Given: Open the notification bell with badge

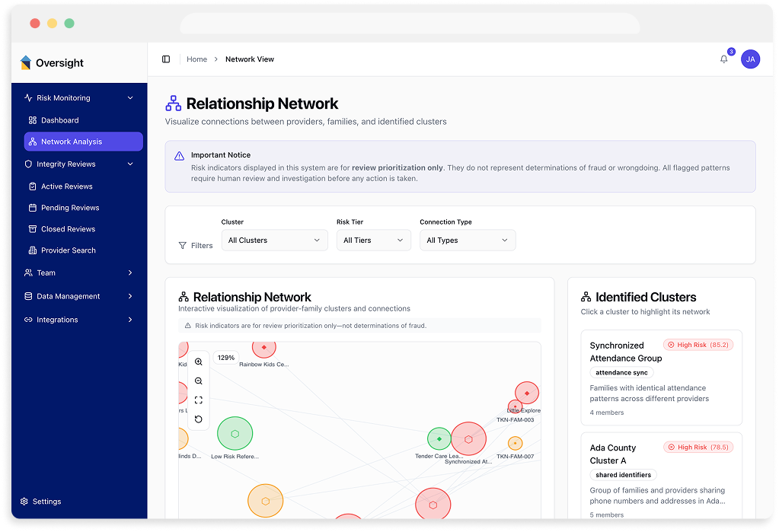Looking at the screenshot, I should (723, 59).
